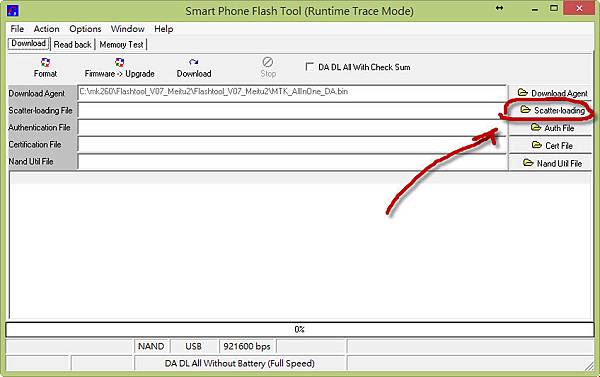Open the Help menu
The width and height of the screenshot is (600, 377).
click(164, 29)
